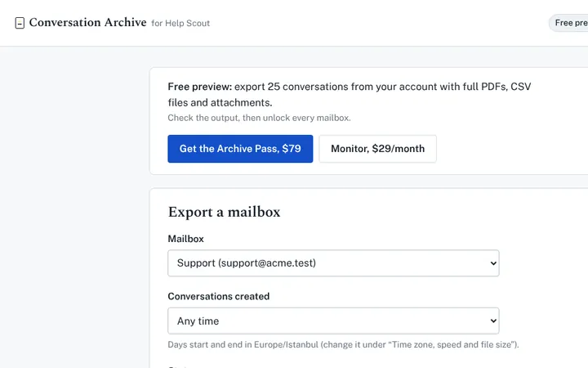Click the Europe/Istanbul time zone hint text

click(343, 345)
